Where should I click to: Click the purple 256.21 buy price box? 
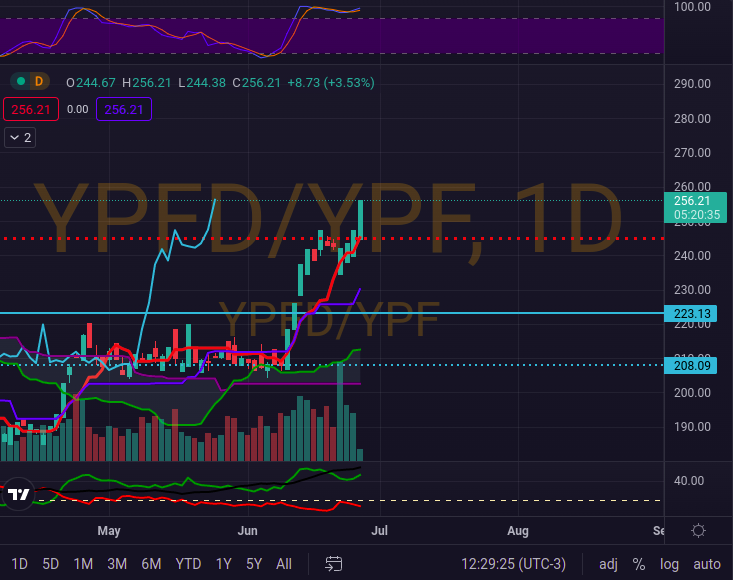click(x=124, y=109)
